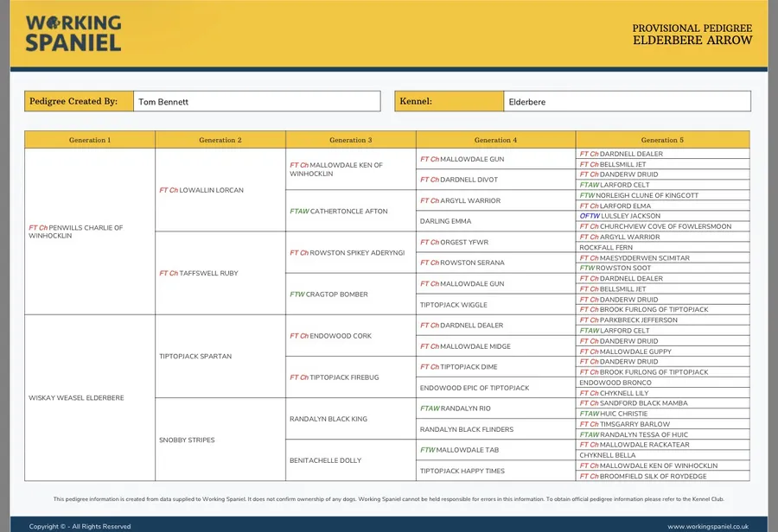This screenshot has height=532, width=778.
Task: Click the Generation 3 column header
Action: coord(350,140)
